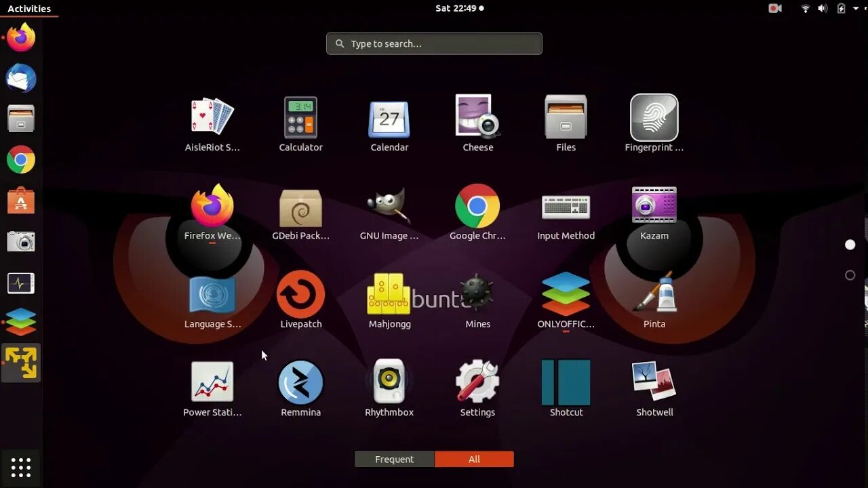Click the Type to search field
This screenshot has height=488, width=868.
pos(434,43)
